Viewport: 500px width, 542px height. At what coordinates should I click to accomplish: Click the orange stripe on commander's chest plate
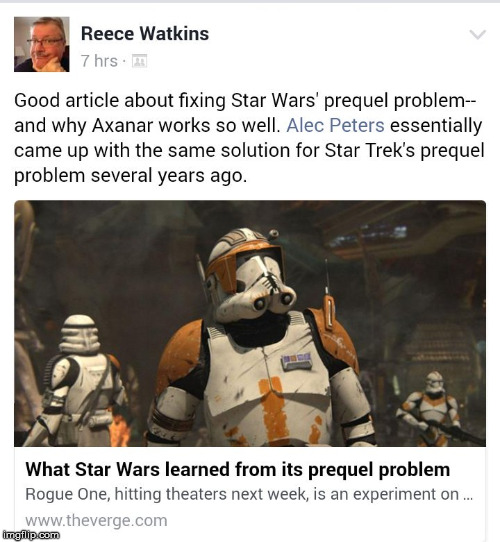[275, 410]
